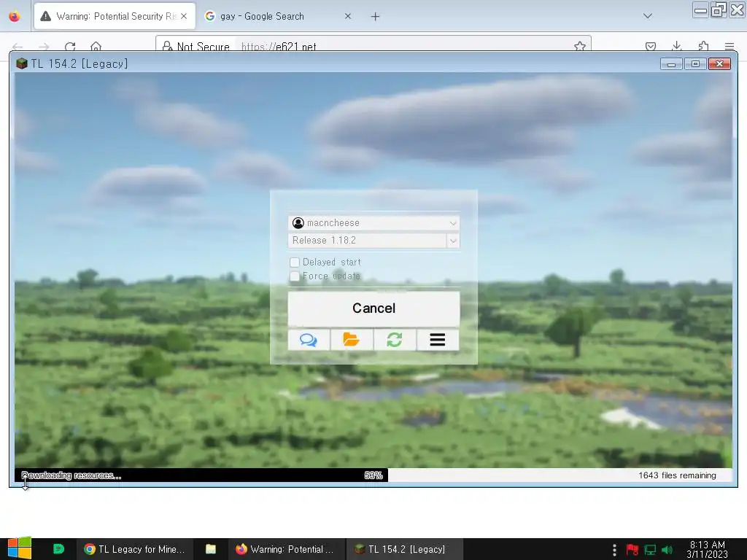Open the Firefox extensions puzzle icon
Screen dimensions: 747x560
[703, 46]
